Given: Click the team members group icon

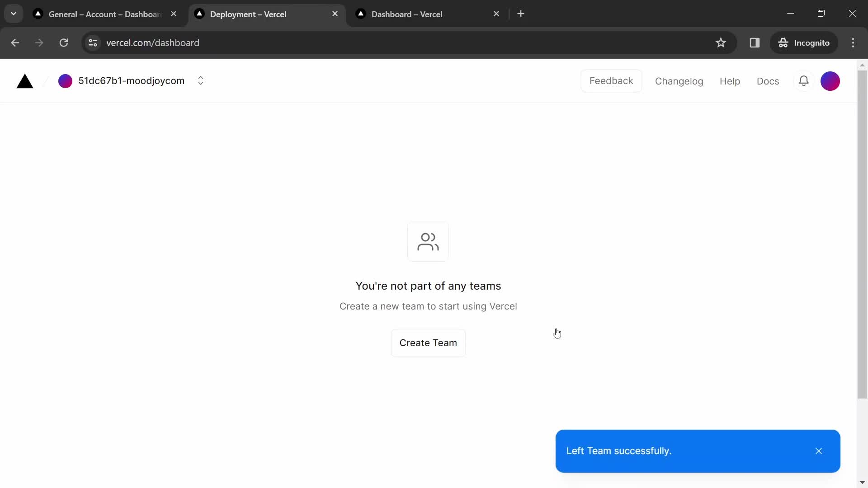Looking at the screenshot, I should point(428,241).
